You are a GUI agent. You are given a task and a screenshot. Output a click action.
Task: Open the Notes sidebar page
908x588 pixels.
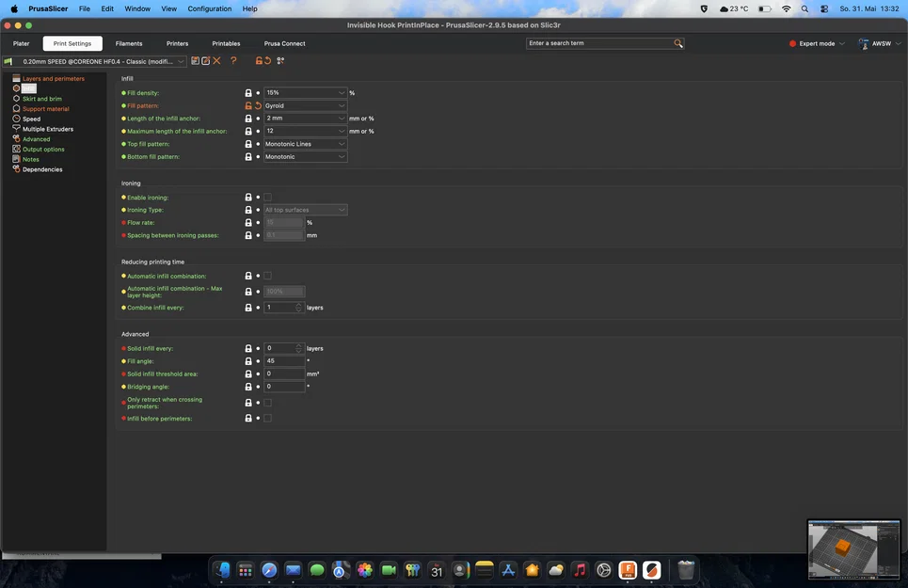point(31,160)
